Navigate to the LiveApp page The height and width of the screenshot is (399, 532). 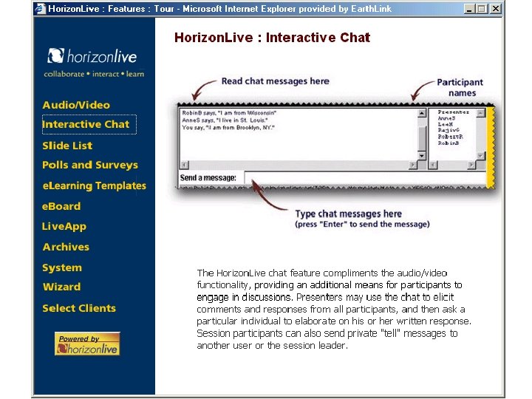[x=64, y=227]
